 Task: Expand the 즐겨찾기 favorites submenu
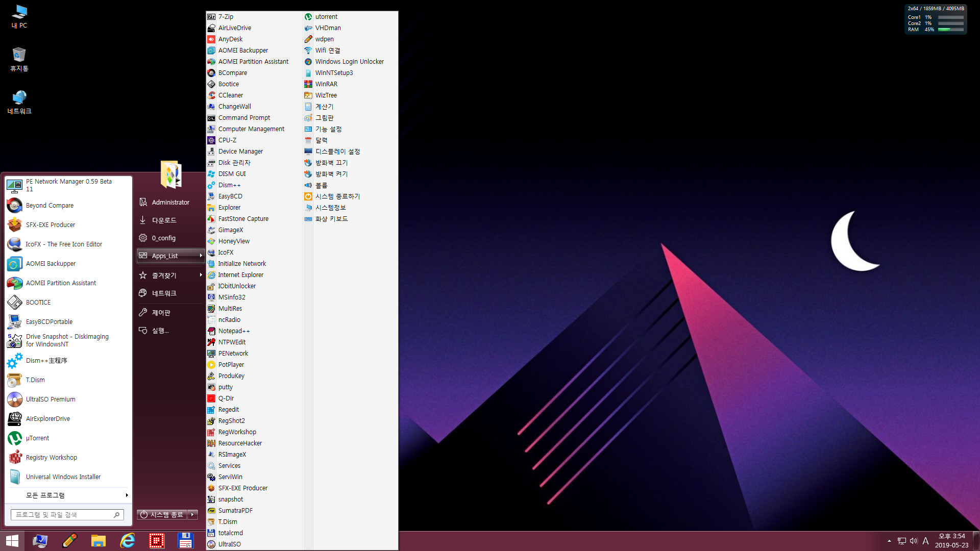pos(171,275)
